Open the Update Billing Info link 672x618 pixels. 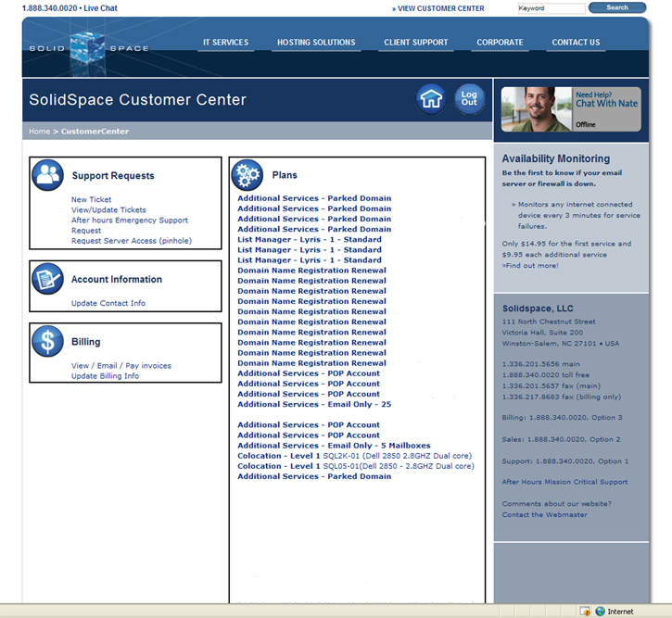click(105, 376)
